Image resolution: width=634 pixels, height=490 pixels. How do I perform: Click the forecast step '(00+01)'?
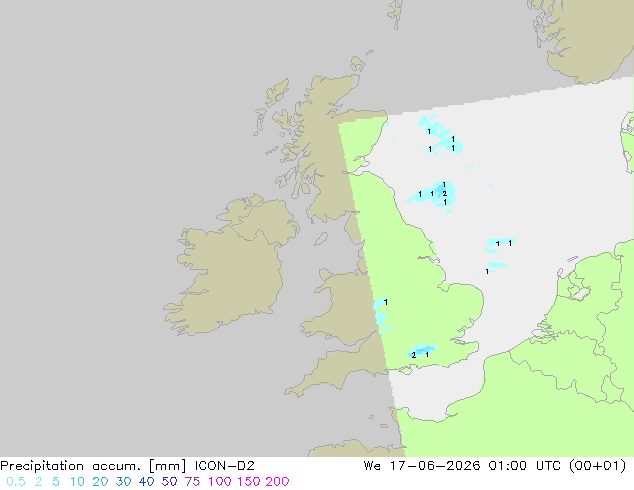[x=597, y=466]
